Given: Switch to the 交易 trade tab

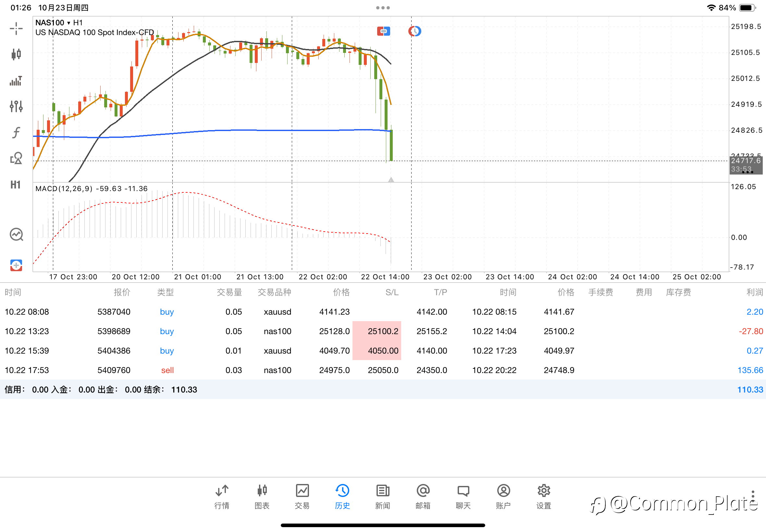Looking at the screenshot, I should pos(302,497).
